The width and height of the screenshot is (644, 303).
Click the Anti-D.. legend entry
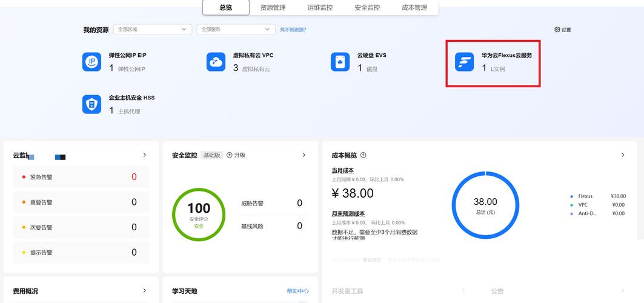598,213
